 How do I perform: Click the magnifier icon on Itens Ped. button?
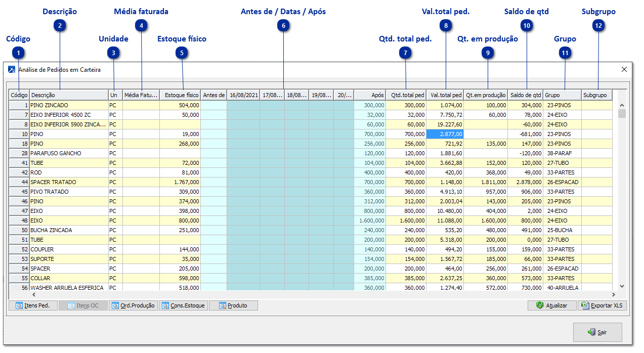point(19,306)
